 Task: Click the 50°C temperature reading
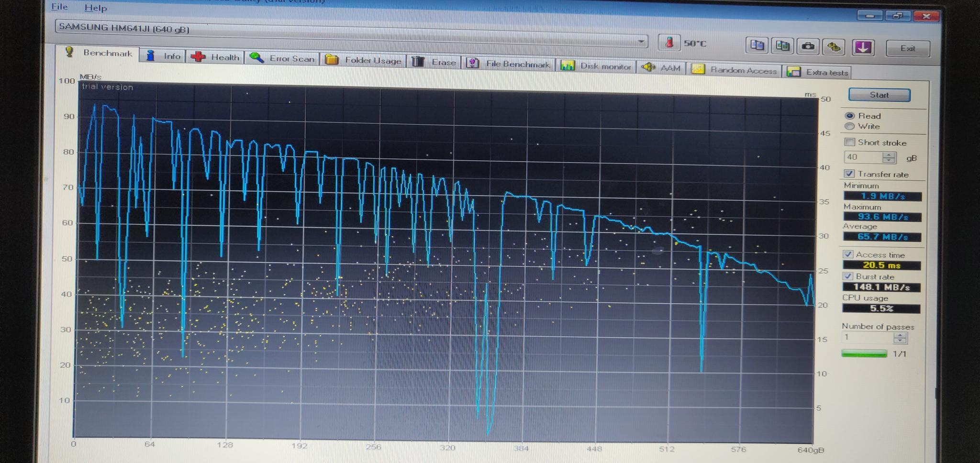click(695, 44)
